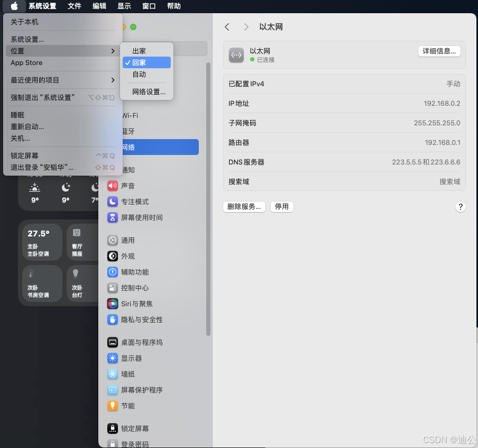Click the sidebar vertical scrollbar
Screen dimensions: 478x448
tap(208, 199)
